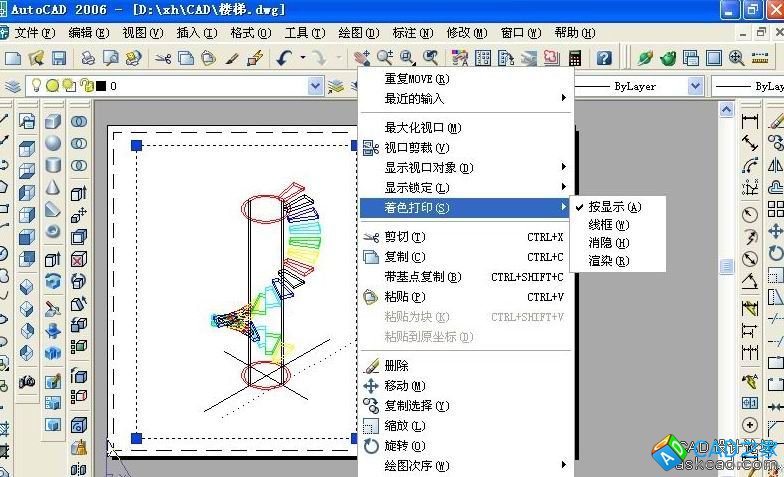
Task: Open the Layer Properties Manager icon
Action: 11,87
